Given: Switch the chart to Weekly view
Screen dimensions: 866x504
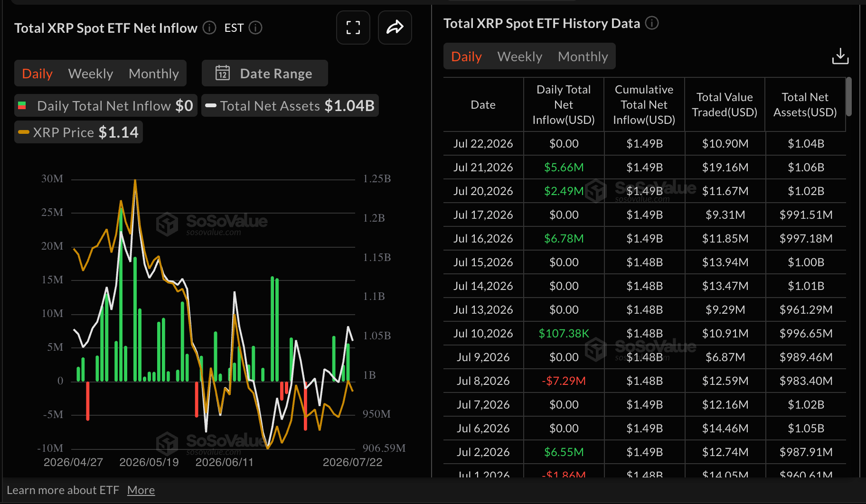Looking at the screenshot, I should (x=91, y=74).
